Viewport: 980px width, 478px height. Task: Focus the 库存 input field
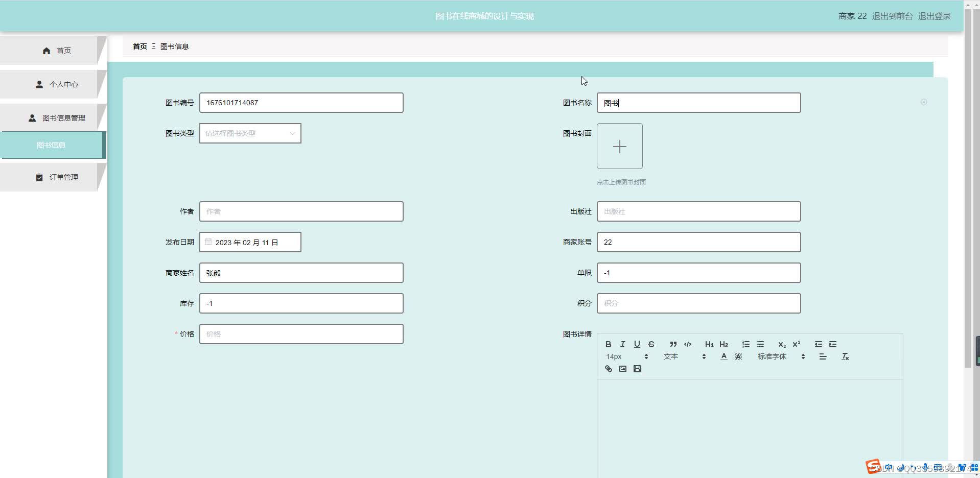click(301, 303)
